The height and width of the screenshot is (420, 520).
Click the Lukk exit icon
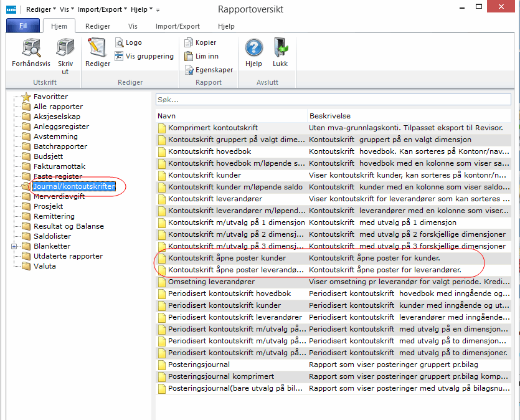click(x=280, y=49)
